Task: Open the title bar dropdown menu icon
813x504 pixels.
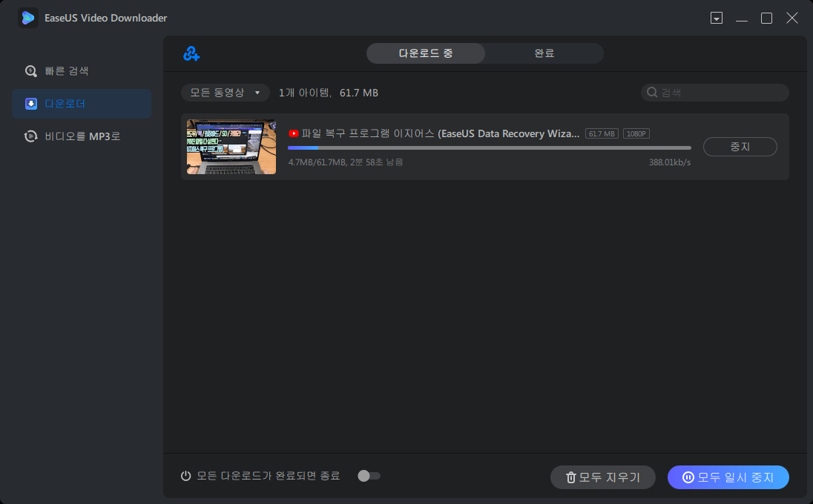Action: point(717,18)
